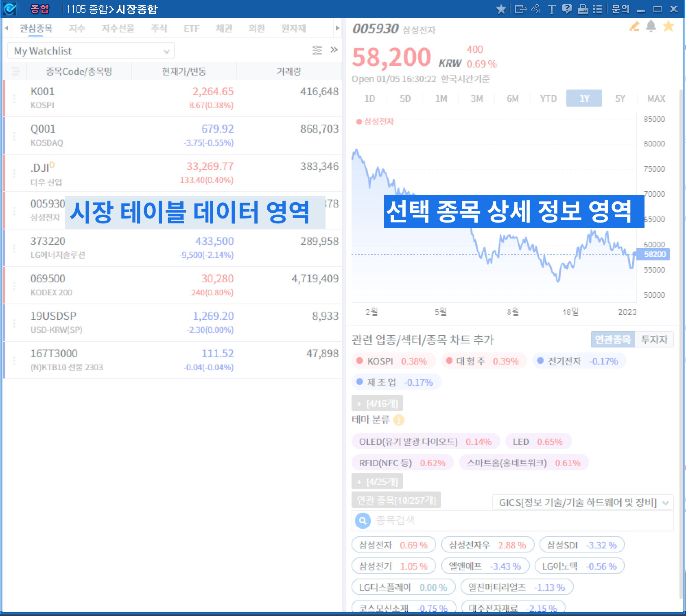Screen dimensions: 686x616
Task: Switch the related panel to 투자자
Action: point(654,340)
